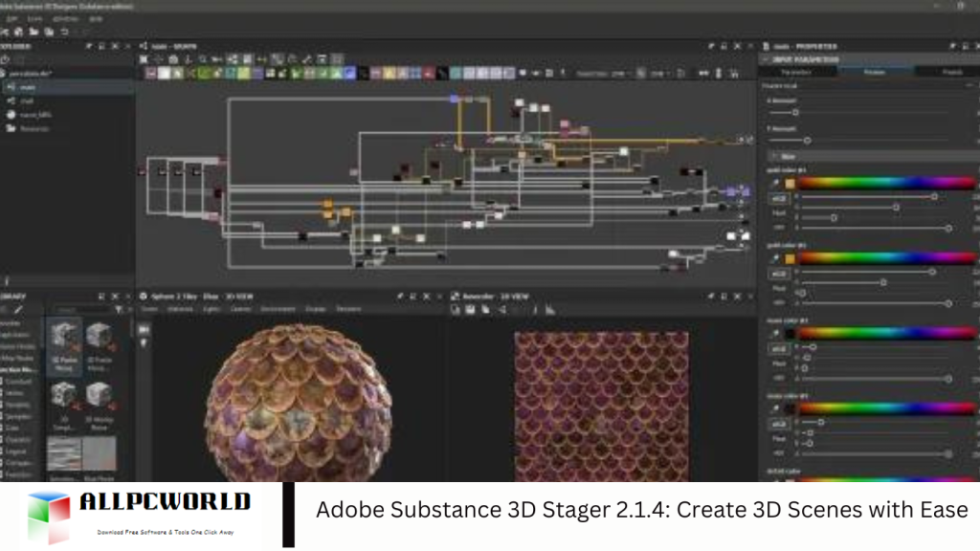The width and height of the screenshot is (980, 551).
Task: Toggle sRGB for scale color #1
Action: 779,348
